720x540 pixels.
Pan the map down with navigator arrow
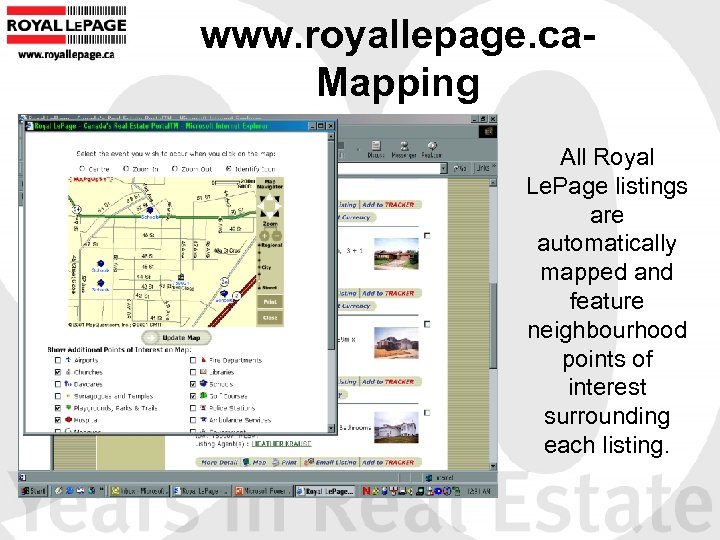(x=270, y=215)
